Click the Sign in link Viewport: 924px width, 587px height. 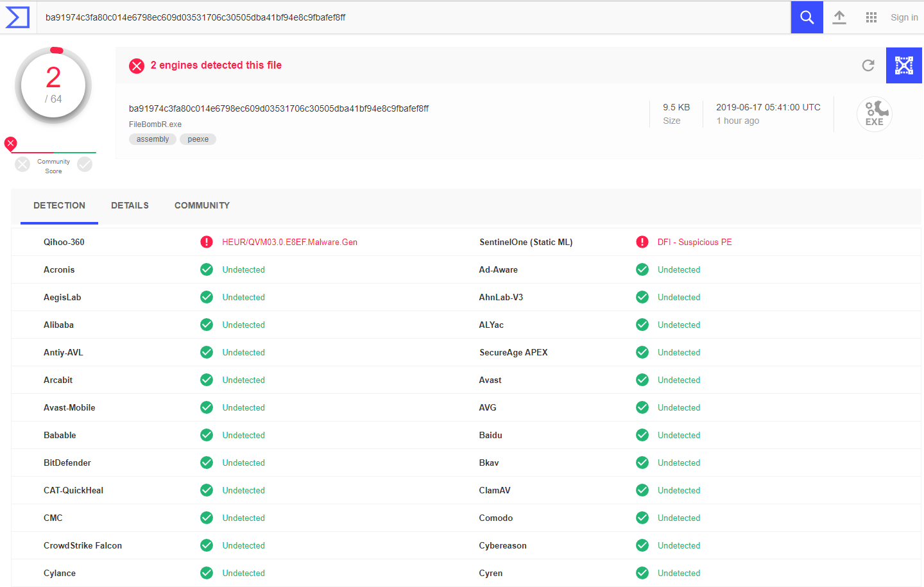(x=904, y=17)
